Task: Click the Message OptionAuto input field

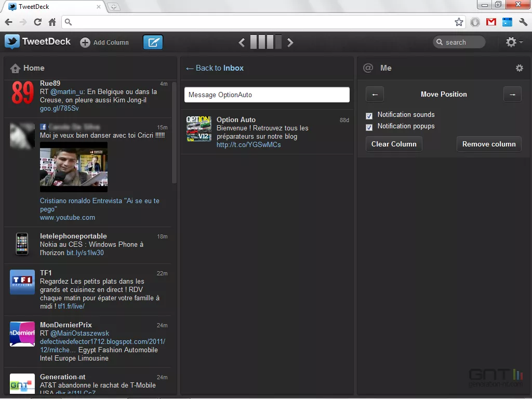Action: pos(267,95)
